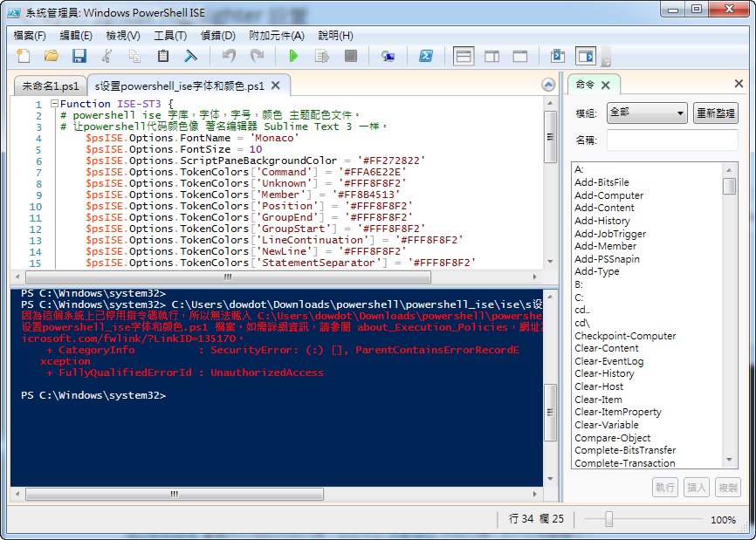Paste from clipboard icon
Image resolution: width=756 pixels, height=540 pixels.
point(163,57)
